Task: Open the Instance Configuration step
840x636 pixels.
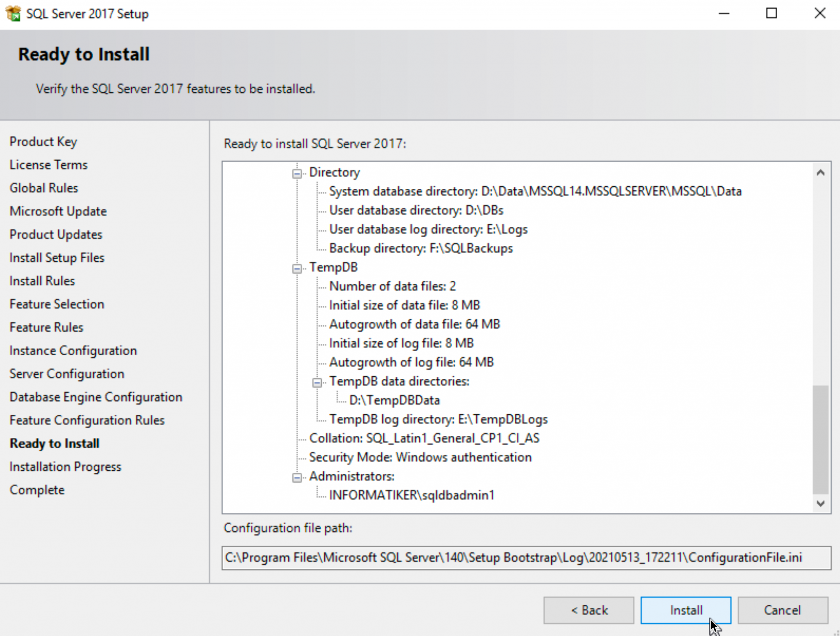Action: click(x=73, y=350)
